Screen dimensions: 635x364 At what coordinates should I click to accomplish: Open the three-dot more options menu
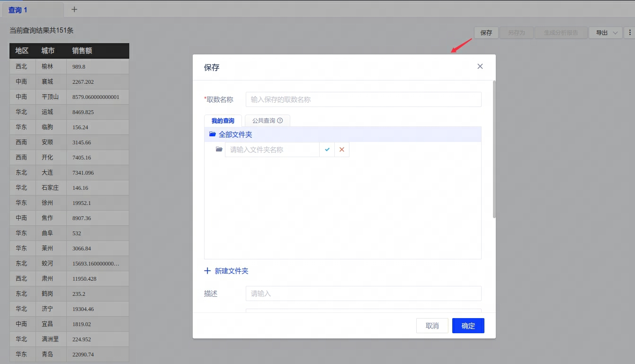[629, 33]
